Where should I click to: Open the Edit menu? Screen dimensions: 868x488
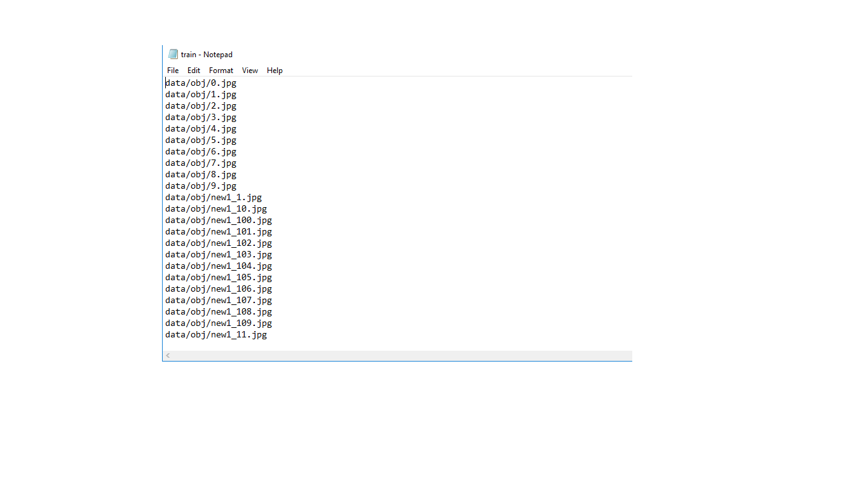click(194, 71)
